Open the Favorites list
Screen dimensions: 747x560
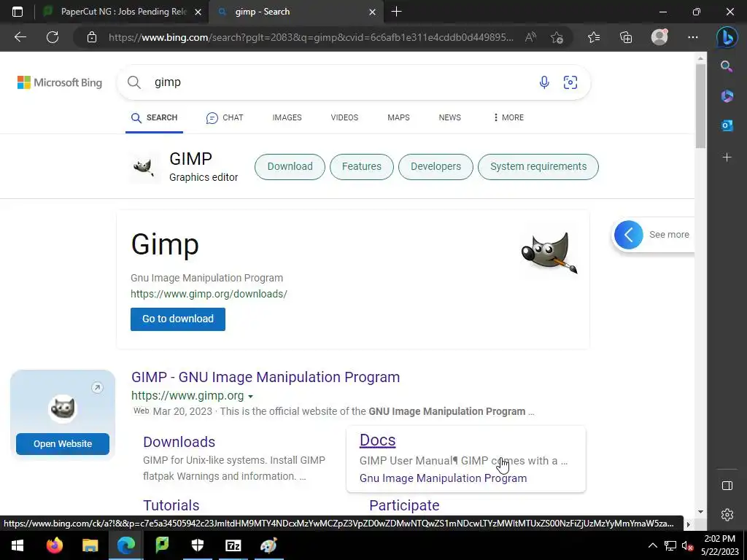pyautogui.click(x=594, y=37)
